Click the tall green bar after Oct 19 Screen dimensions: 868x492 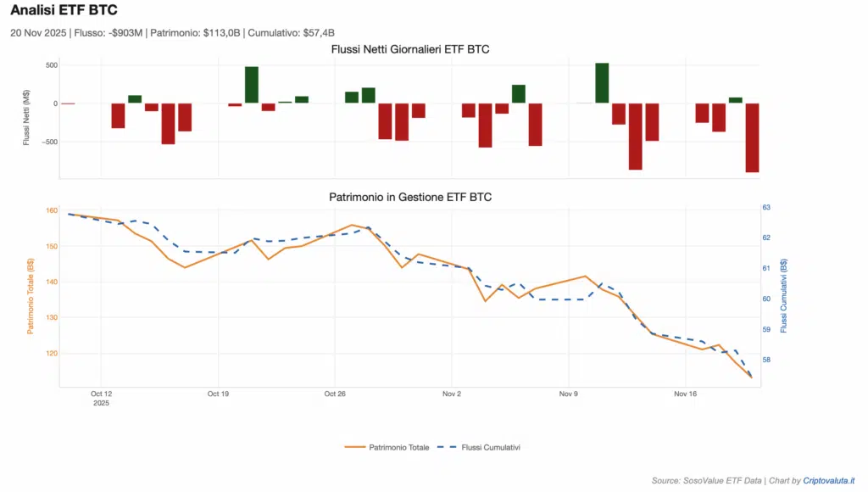tap(252, 85)
